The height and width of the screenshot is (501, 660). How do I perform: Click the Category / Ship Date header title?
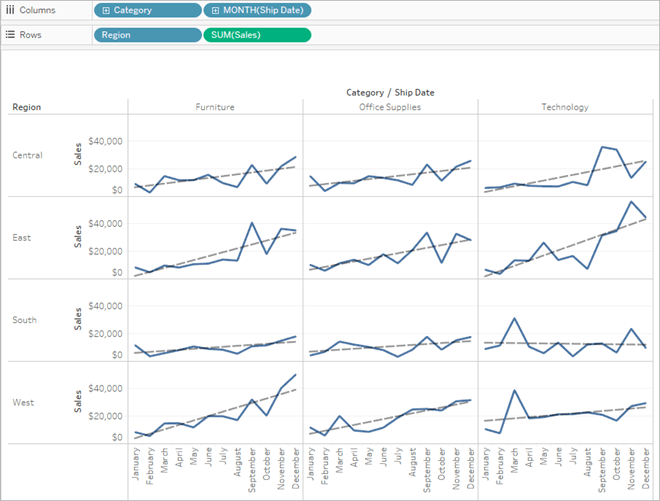pyautogui.click(x=390, y=93)
